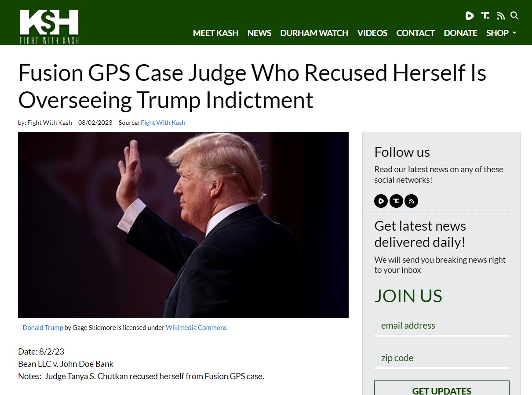Open the Donald Trump photo credit link
The height and width of the screenshot is (395, 532).
[43, 328]
